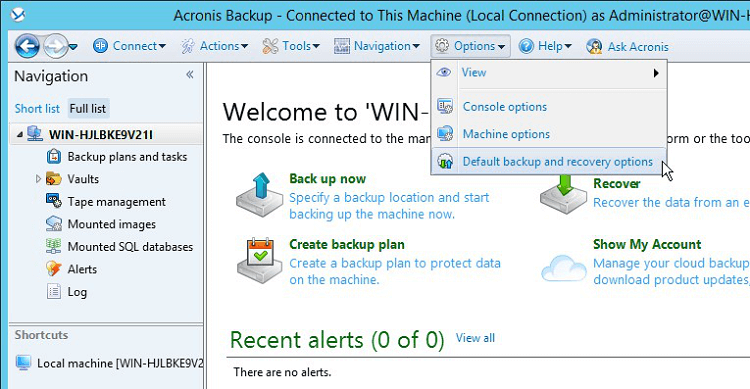Image resolution: width=750 pixels, height=389 pixels.
Task: Click the Recover heading link
Action: tap(617, 184)
